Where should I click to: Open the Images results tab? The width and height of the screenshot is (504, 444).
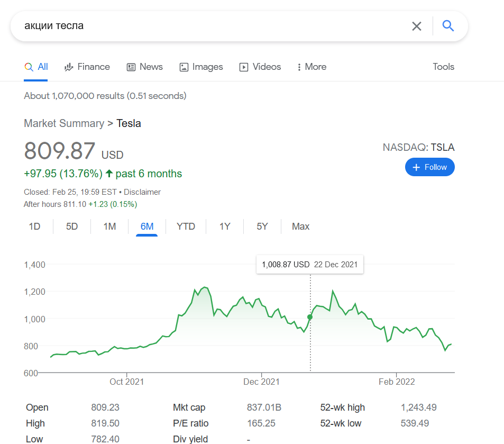[x=201, y=67]
